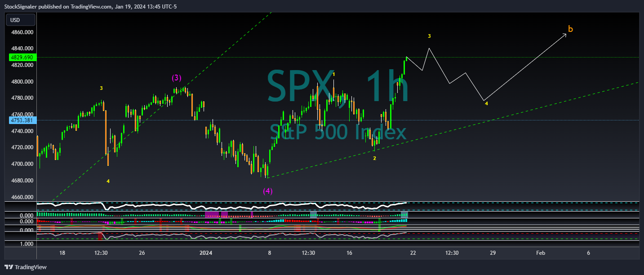
Task: Click the 29 date marker on time axis
Action: (493, 253)
